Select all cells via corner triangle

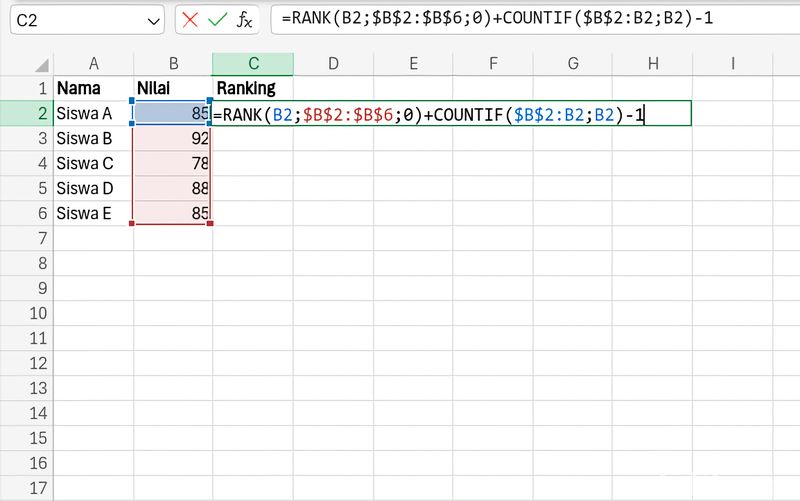pos(42,64)
